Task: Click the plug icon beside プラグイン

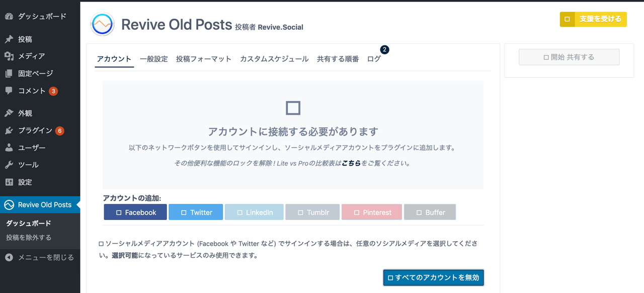Action: (x=9, y=131)
